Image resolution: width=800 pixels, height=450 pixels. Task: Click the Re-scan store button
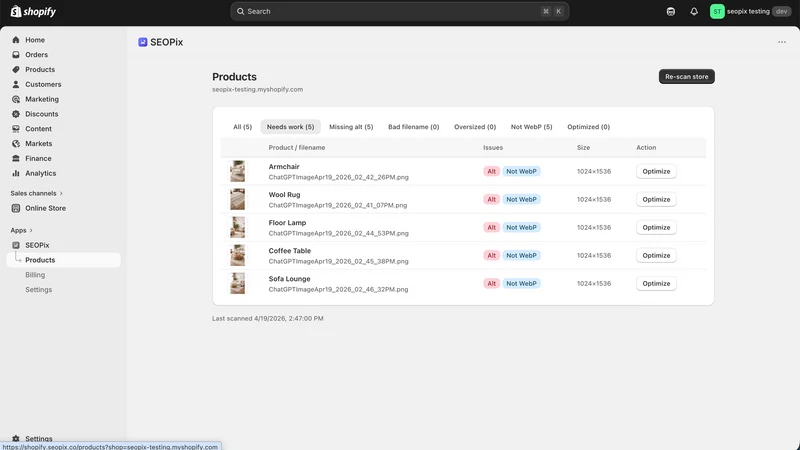686,77
